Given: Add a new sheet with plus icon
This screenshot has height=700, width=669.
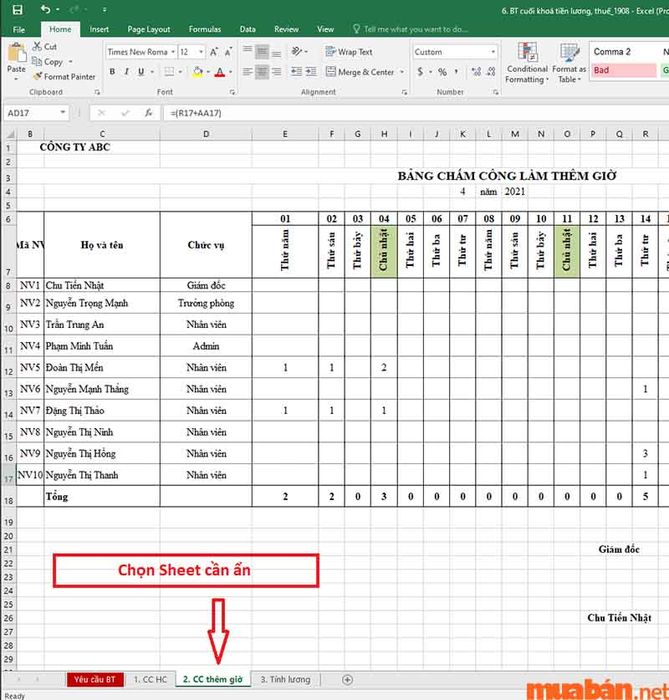Looking at the screenshot, I should point(347,679).
